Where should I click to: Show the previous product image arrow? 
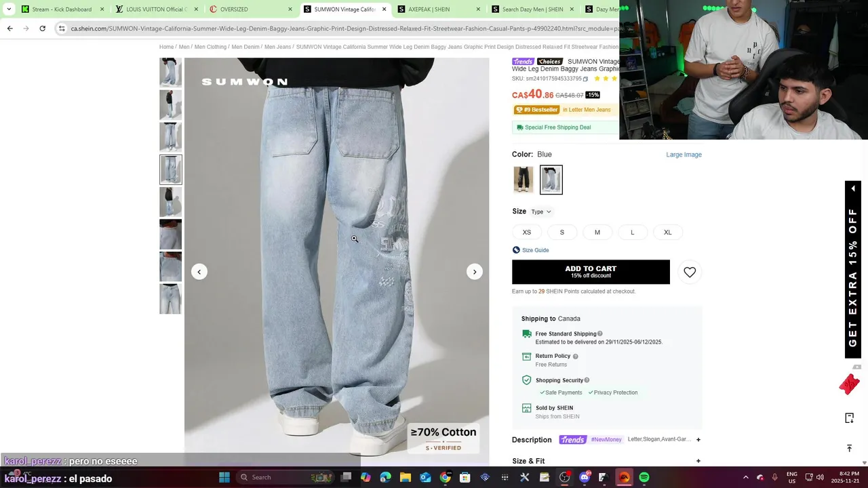click(x=199, y=272)
